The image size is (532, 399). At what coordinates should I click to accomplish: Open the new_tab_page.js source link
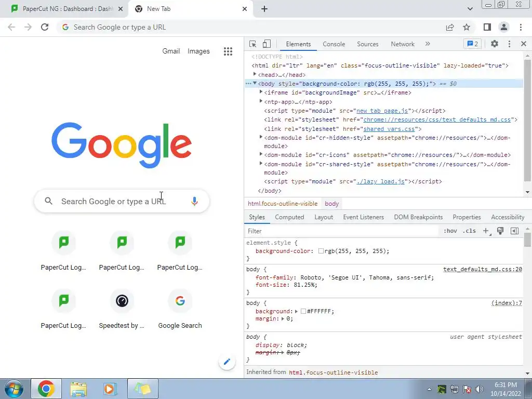[382, 111]
